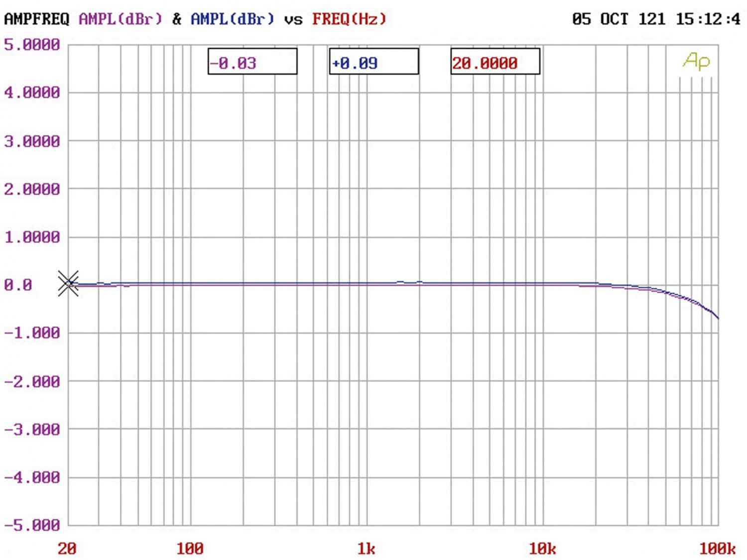Viewport: 747px width, 560px height.
Task: Click the 20 x-axis frequency label
Action: 67,549
